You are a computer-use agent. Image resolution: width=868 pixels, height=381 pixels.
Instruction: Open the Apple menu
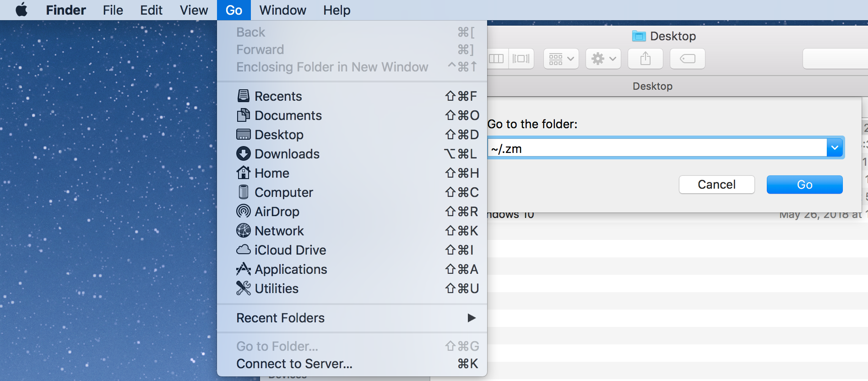tap(22, 10)
